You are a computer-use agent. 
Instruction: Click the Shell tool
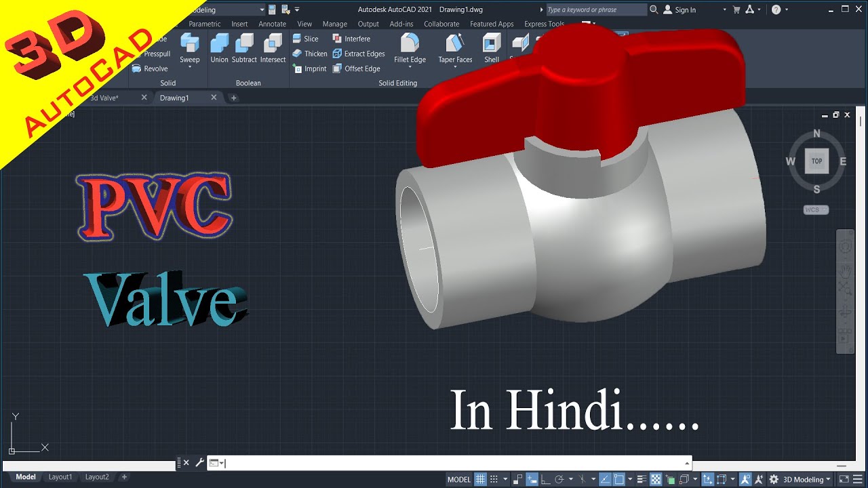point(492,49)
